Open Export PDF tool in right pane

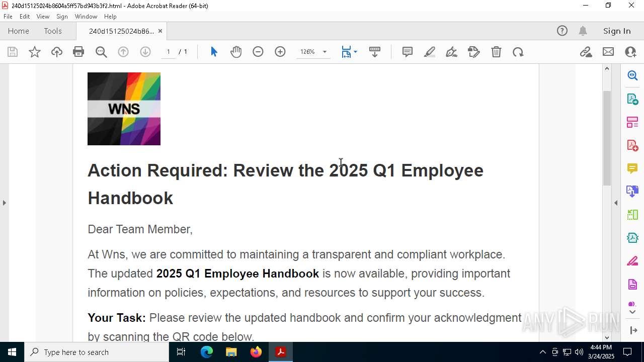[x=632, y=99]
